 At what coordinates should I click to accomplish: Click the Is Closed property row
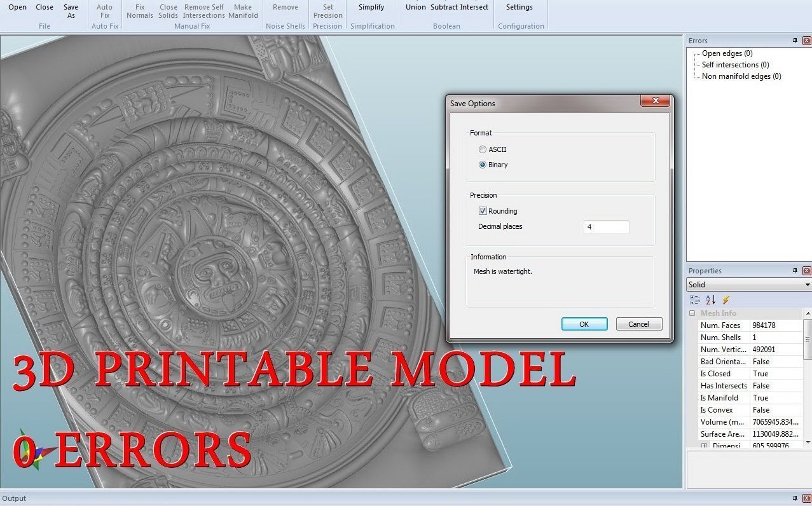point(751,374)
